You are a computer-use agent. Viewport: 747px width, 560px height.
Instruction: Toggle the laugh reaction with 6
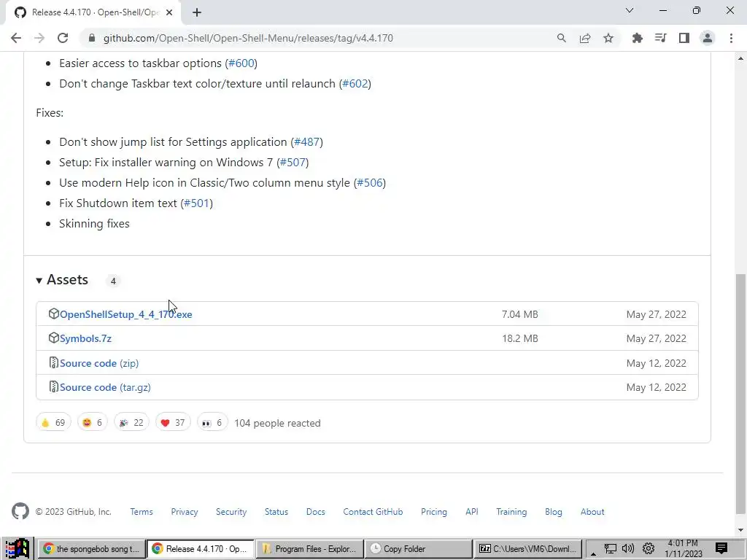click(x=93, y=422)
